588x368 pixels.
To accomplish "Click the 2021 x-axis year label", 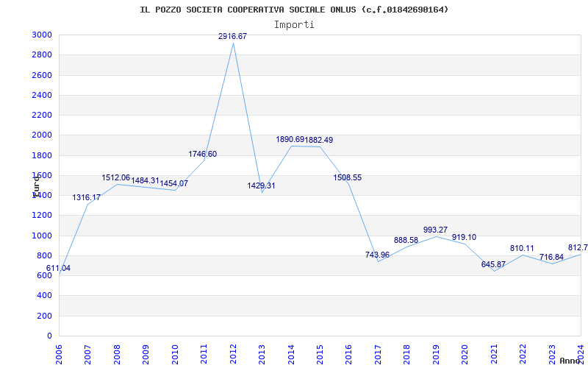I will coord(494,355).
